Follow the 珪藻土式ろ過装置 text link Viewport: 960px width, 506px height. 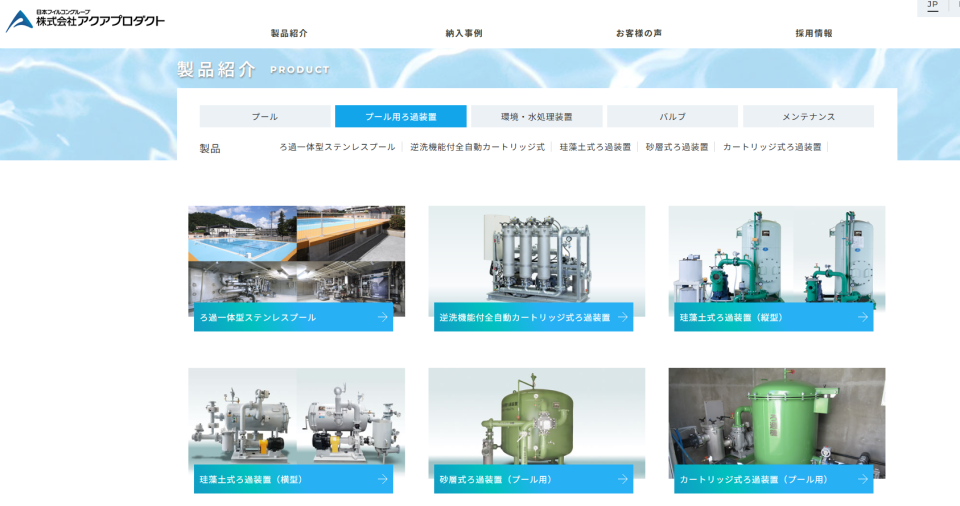point(595,147)
